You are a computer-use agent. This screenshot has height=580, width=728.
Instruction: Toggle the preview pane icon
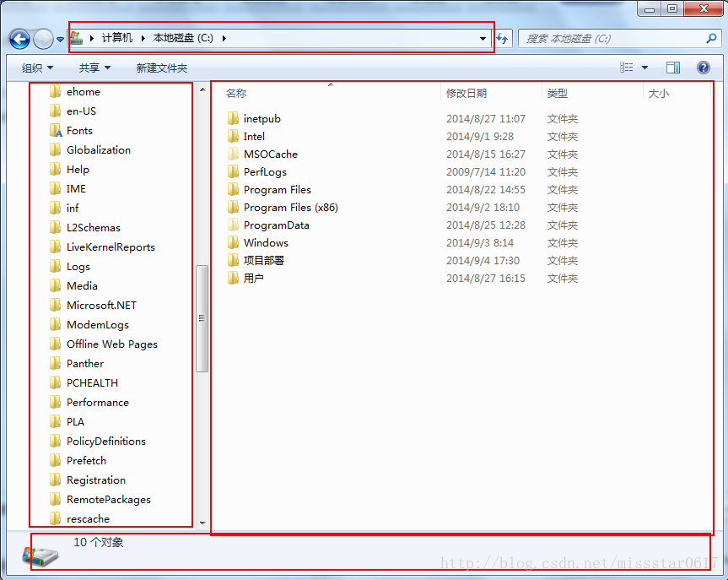point(673,68)
